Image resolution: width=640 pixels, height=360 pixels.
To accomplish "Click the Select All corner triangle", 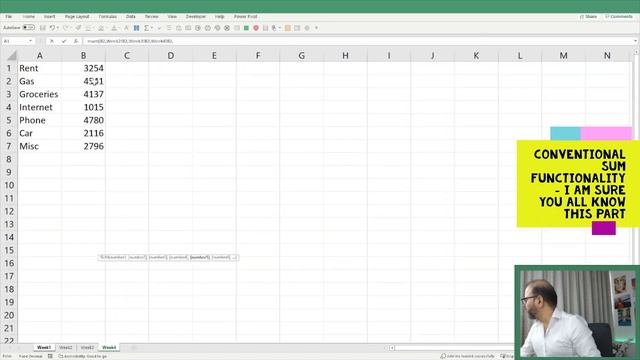I will click(12, 56).
